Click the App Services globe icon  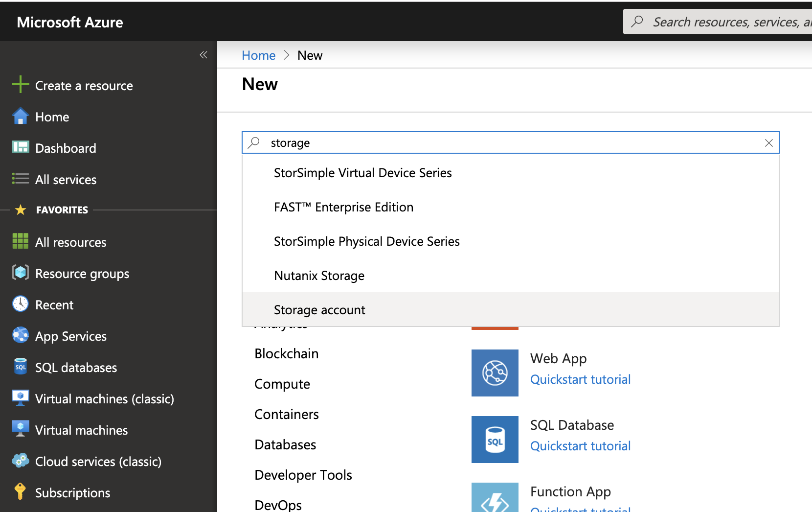pyautogui.click(x=21, y=335)
